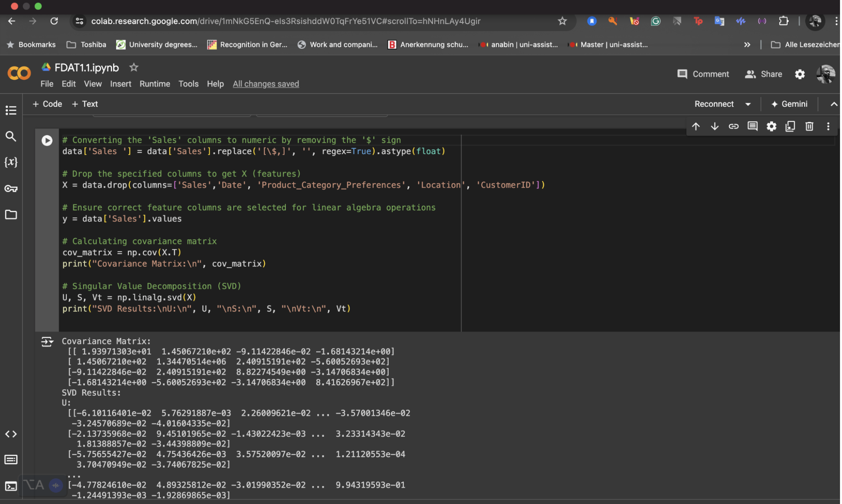The height and width of the screenshot is (504, 842).
Task: Open the Runtime menu
Action: coord(154,84)
